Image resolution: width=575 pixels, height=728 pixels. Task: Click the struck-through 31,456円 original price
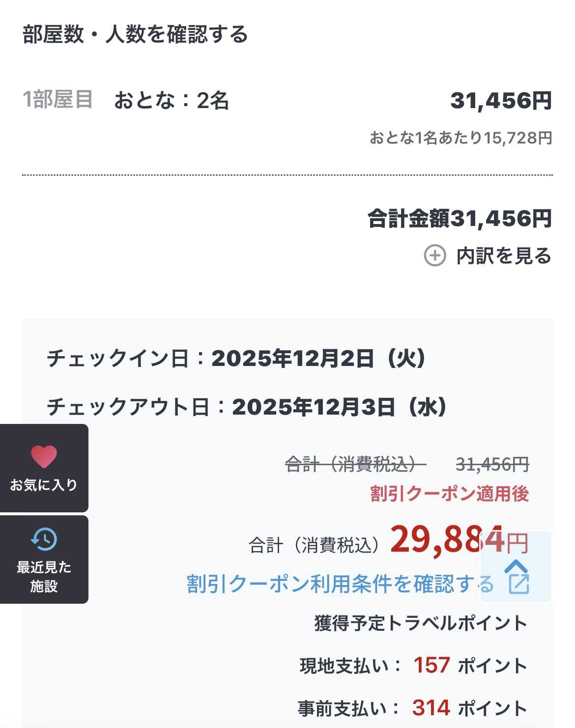pyautogui.click(x=492, y=464)
